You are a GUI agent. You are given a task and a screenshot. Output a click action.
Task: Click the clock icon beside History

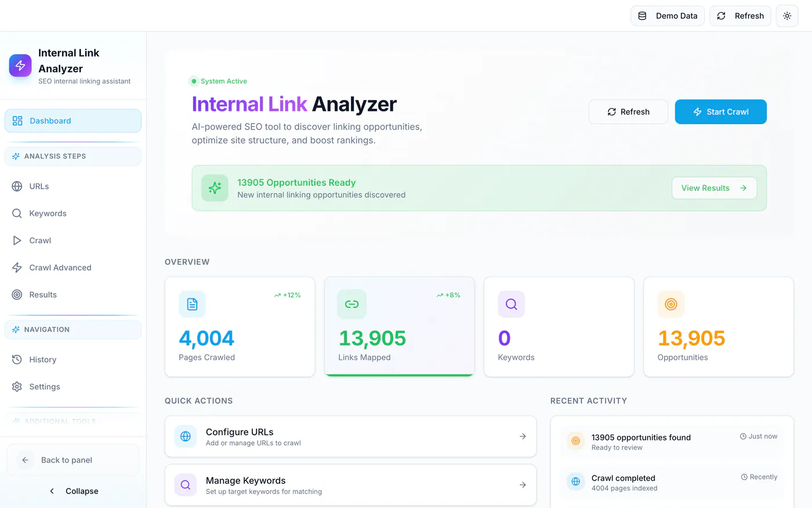tap(17, 360)
